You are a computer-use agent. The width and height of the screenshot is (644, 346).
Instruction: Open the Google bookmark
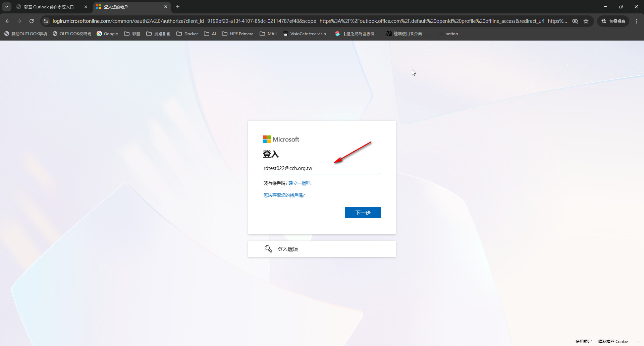coord(107,34)
